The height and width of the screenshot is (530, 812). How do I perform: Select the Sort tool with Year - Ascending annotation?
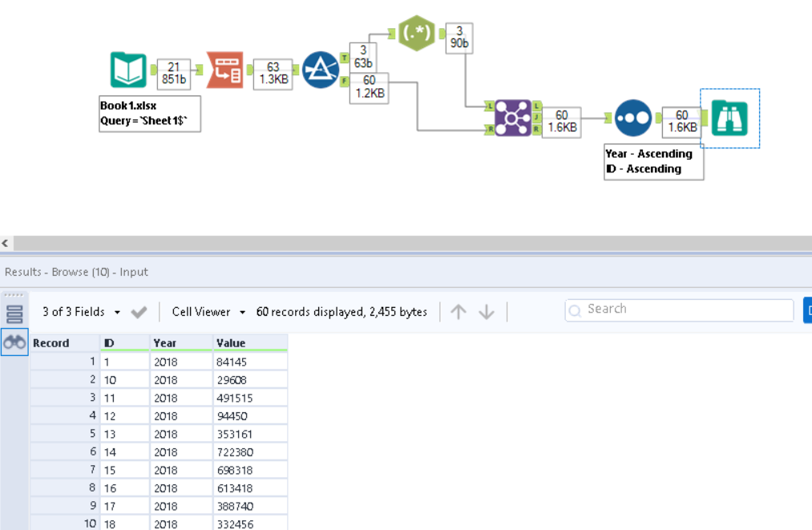(632, 118)
